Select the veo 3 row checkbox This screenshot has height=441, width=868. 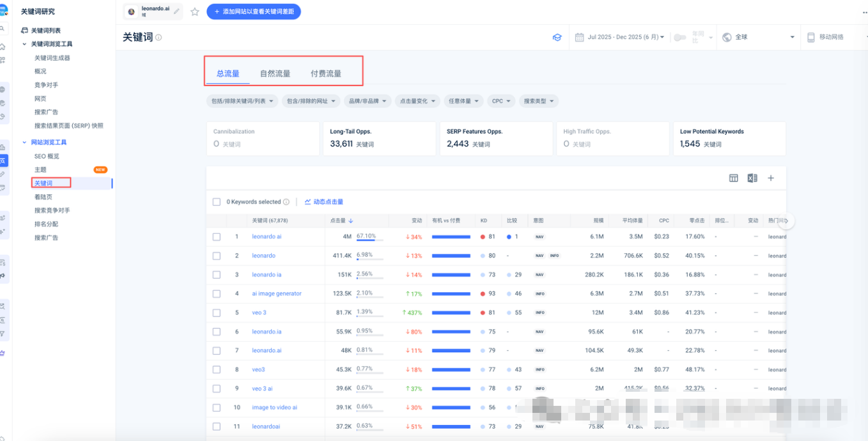(x=217, y=313)
